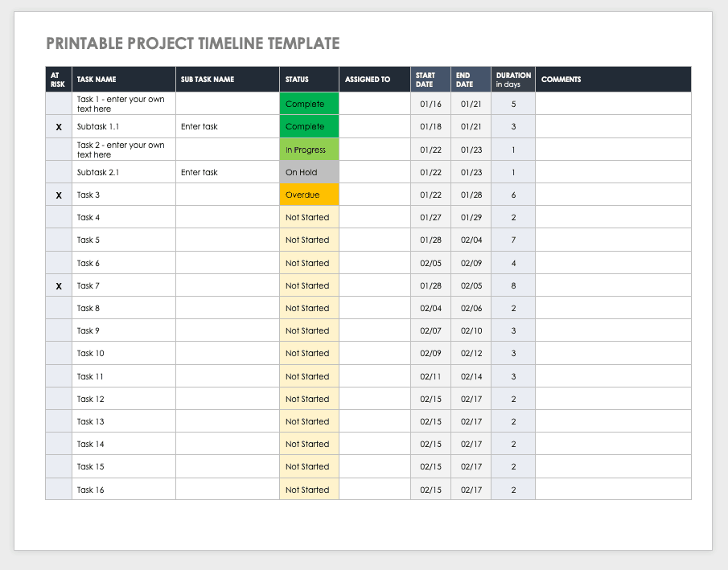Click the STATUS column header
The height and width of the screenshot is (570, 728).
[297, 80]
